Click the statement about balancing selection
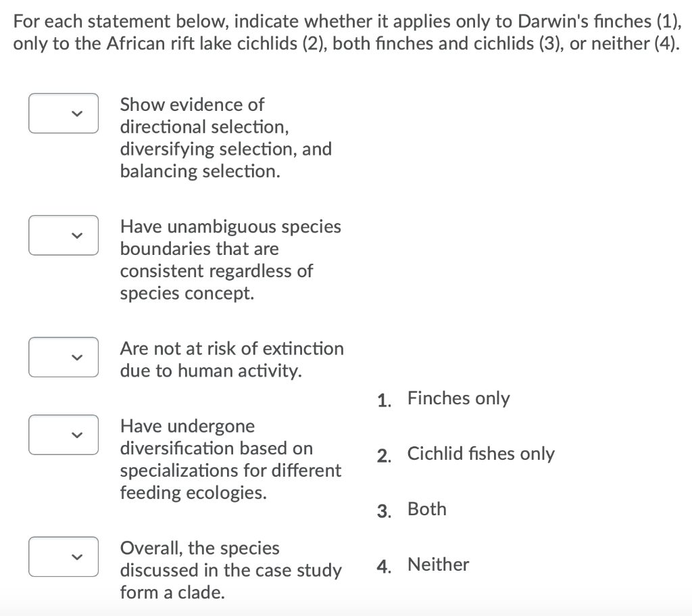The height and width of the screenshot is (616, 692). (226, 137)
